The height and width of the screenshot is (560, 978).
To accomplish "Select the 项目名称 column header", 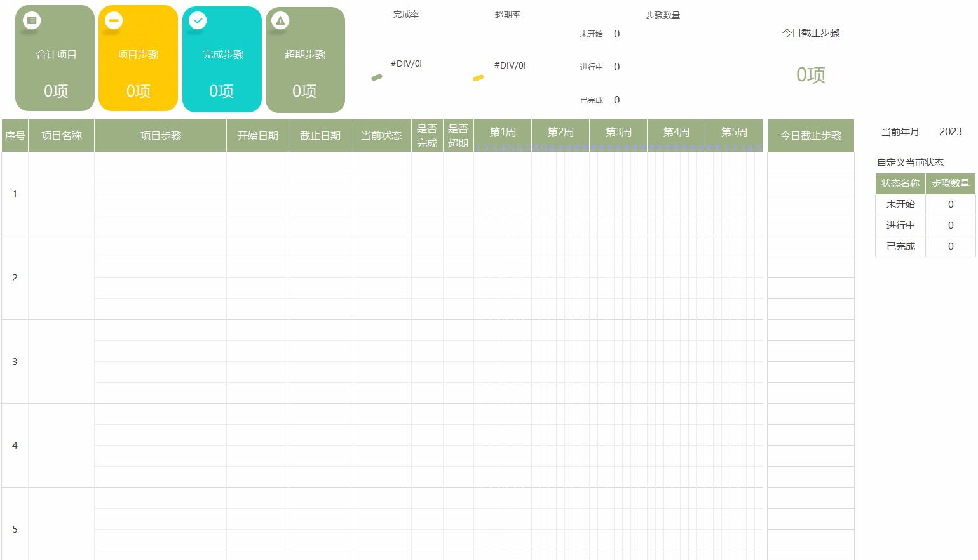I will [62, 135].
